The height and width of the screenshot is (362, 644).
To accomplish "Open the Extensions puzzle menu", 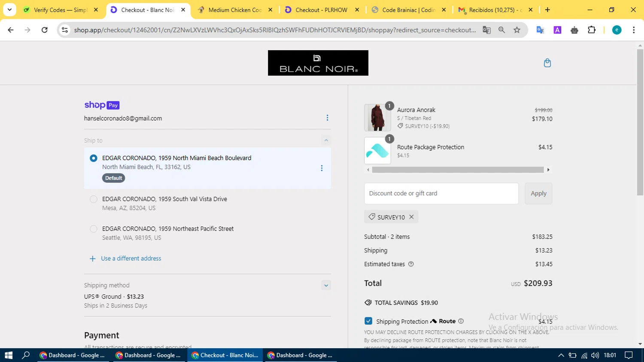I will tap(592, 30).
